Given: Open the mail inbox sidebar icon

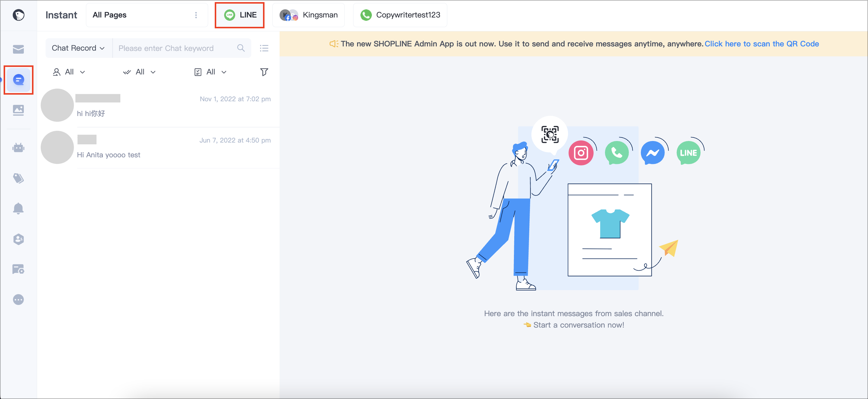Looking at the screenshot, I should (x=18, y=49).
